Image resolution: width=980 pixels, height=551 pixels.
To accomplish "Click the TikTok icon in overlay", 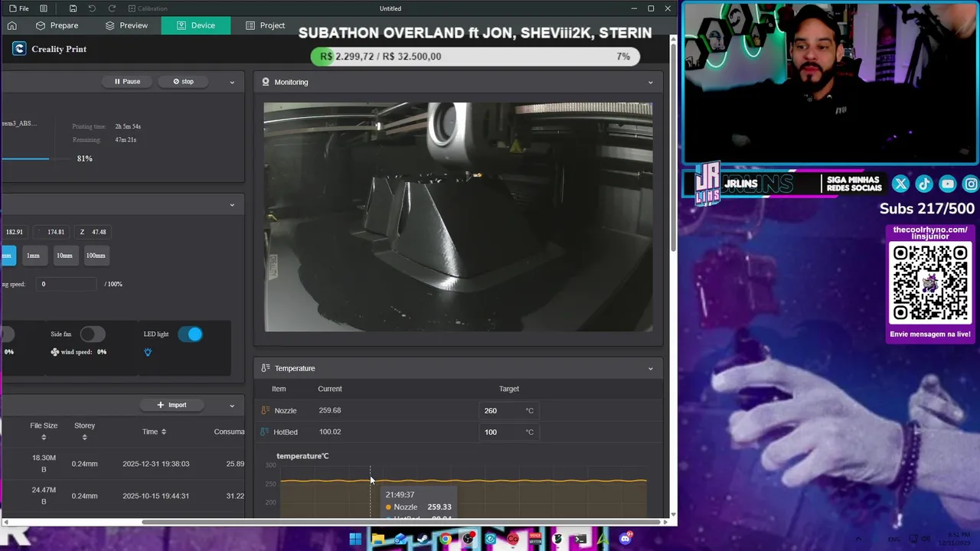I will 924,184.
